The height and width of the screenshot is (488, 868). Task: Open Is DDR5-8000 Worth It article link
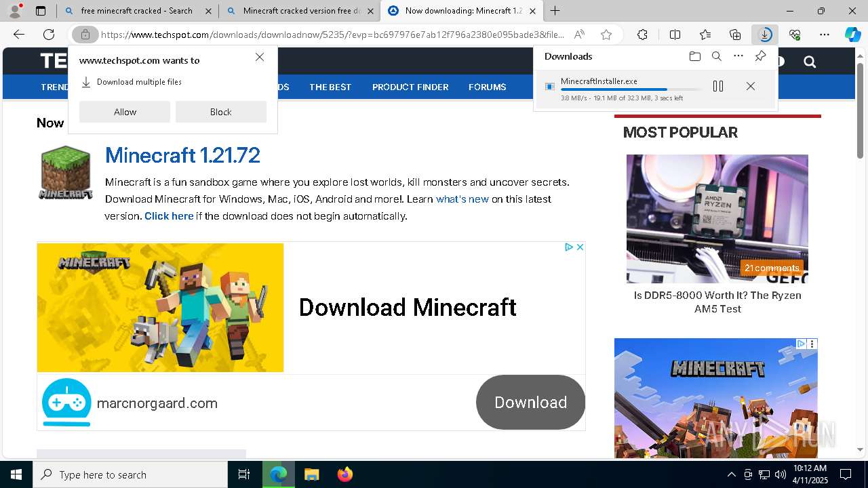click(717, 302)
